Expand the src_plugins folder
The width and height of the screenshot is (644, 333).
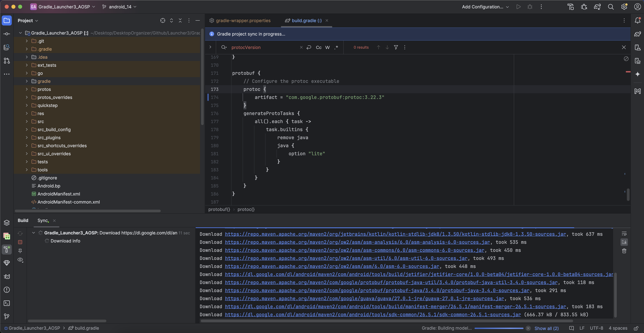[27, 137]
